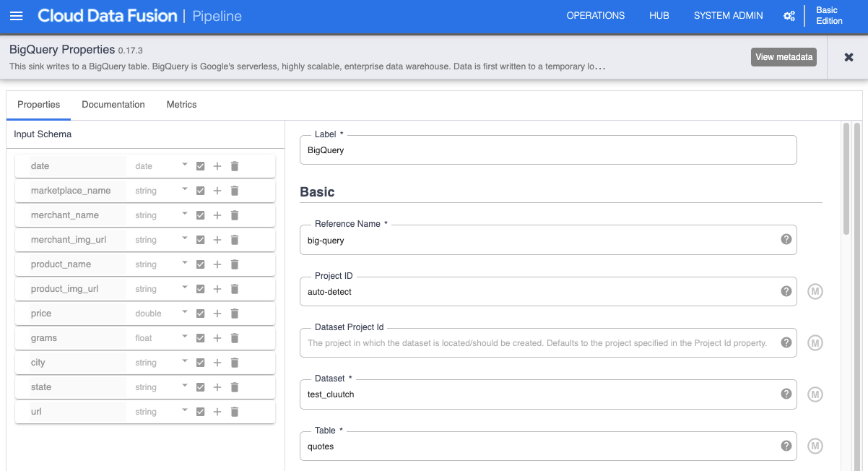868x471 pixels.
Task: Delete the url schema field
Action: pyautogui.click(x=234, y=412)
